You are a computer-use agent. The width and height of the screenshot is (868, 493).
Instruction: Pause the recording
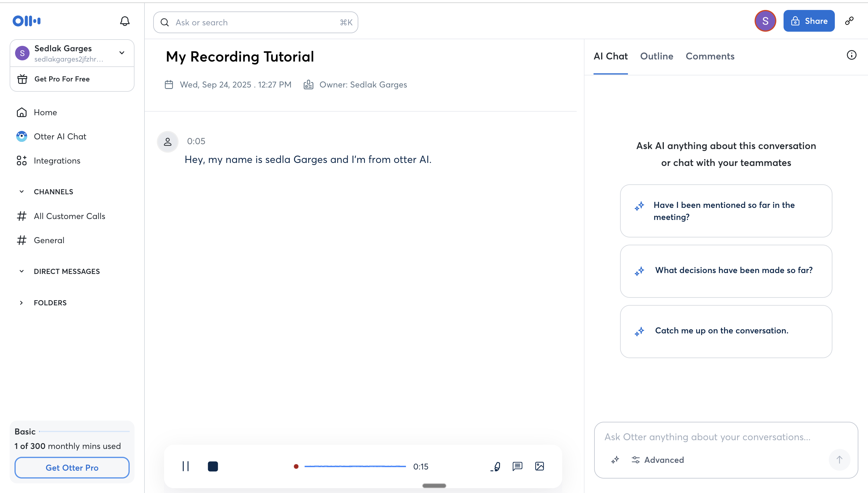click(x=185, y=466)
